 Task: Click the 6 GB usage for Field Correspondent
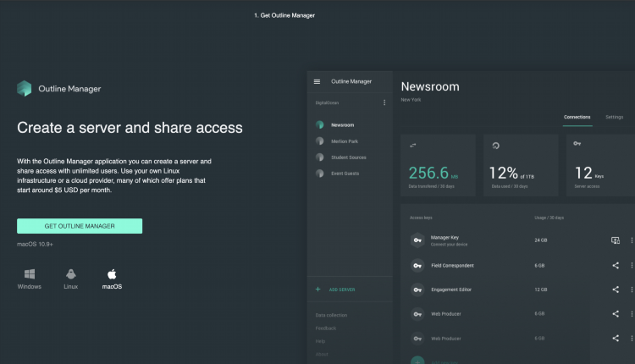(539, 266)
